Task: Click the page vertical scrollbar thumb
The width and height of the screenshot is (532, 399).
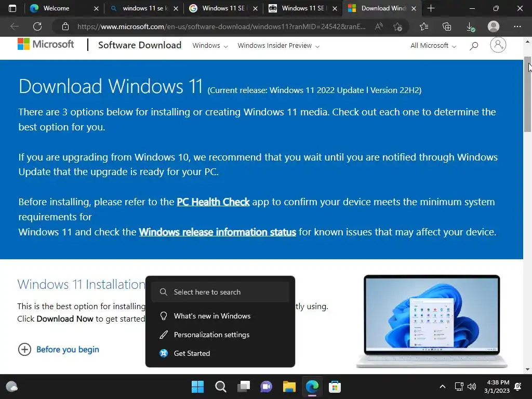Action: click(527, 94)
